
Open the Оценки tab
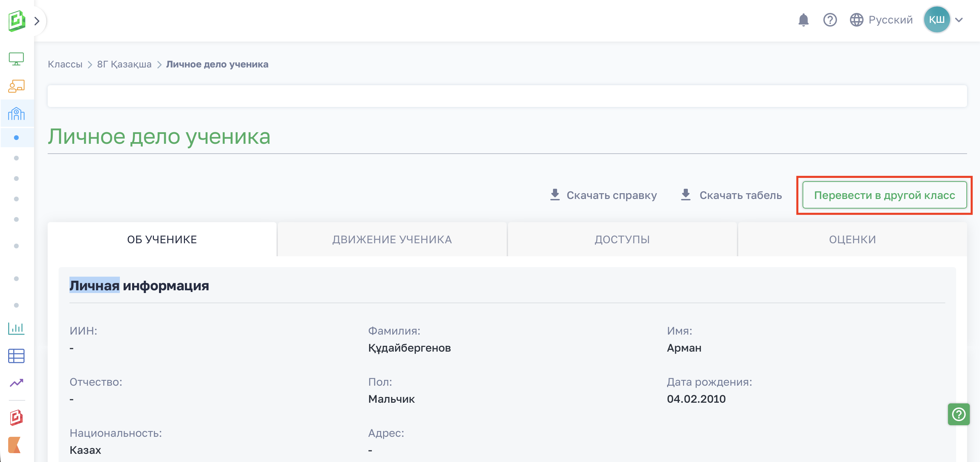pos(852,240)
